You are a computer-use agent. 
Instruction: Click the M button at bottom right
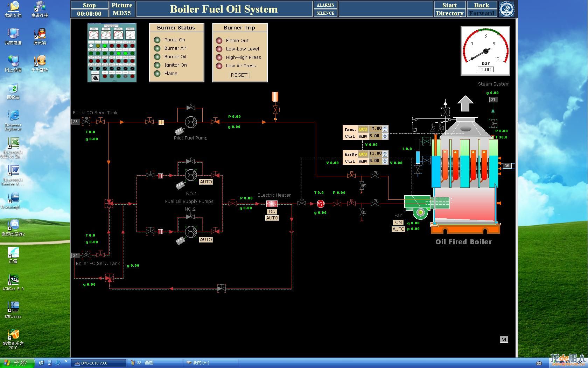pos(504,340)
